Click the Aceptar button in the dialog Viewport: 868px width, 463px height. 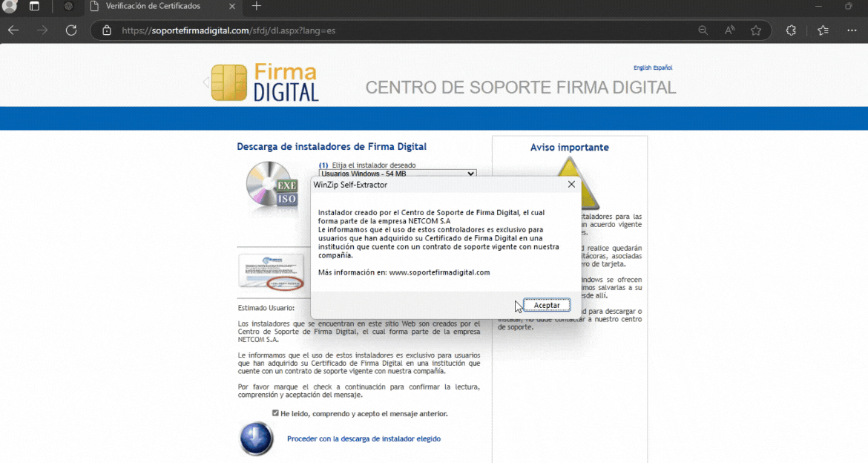(x=547, y=305)
